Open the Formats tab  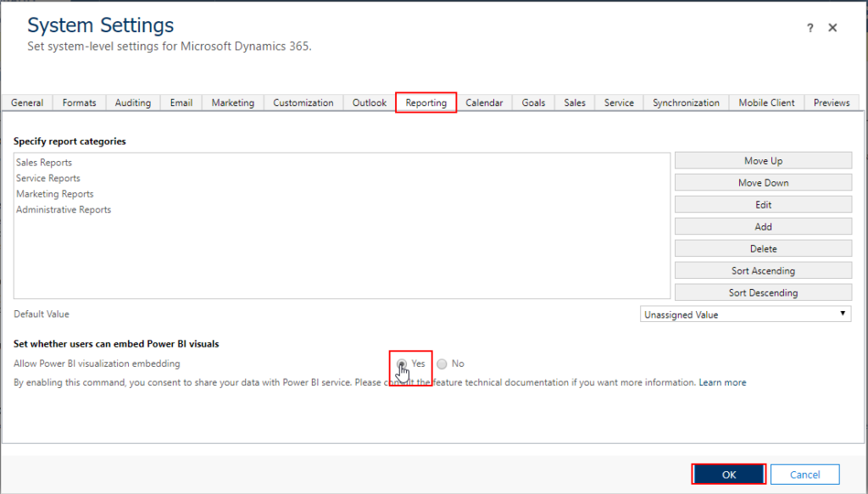[x=79, y=103]
